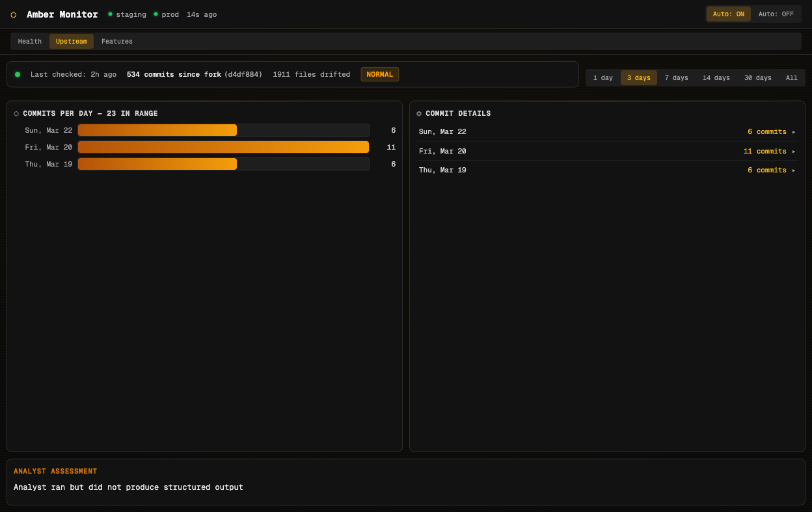This screenshot has width=812, height=512.
Task: Click the '534 commits since fork' text
Action: (x=174, y=74)
